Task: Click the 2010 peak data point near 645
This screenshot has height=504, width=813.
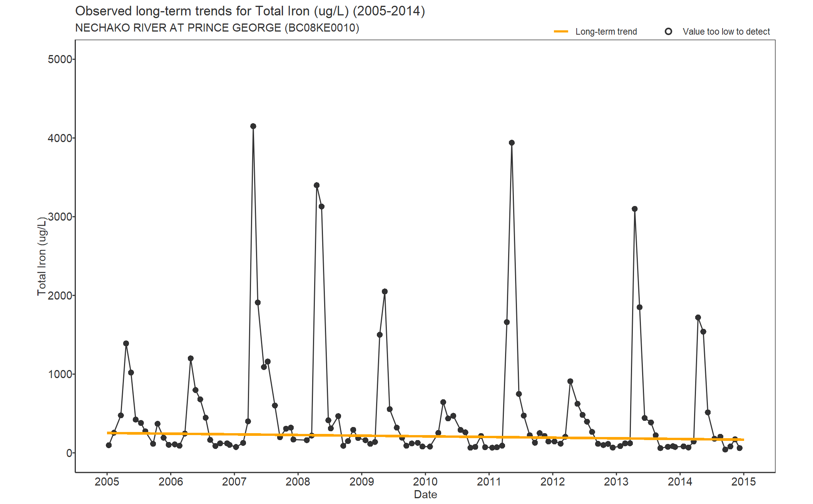Action: click(x=443, y=402)
